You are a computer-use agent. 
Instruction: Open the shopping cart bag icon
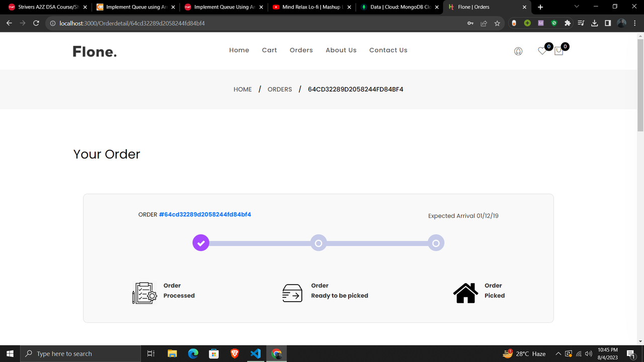(558, 51)
